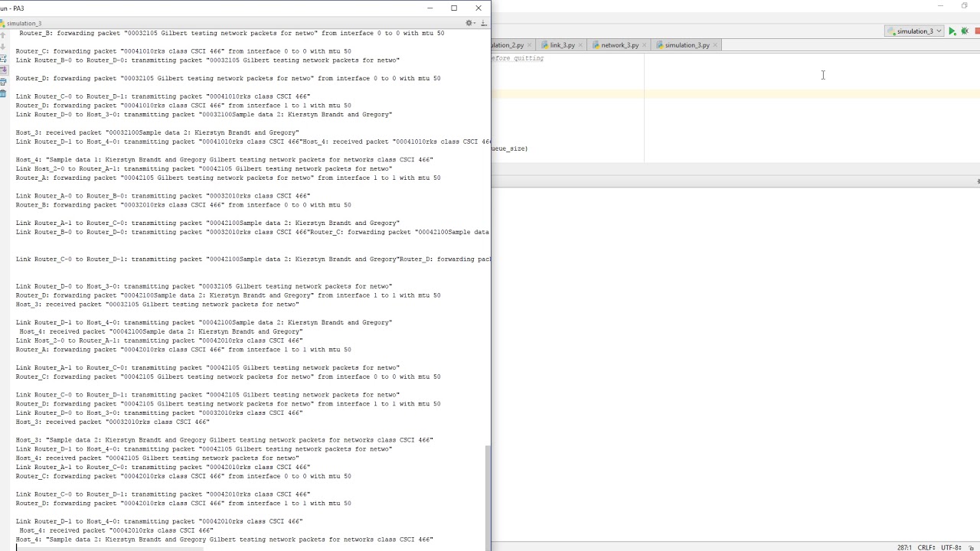Start debugging with the bug icon
The height and width of the screenshot is (551, 980).
[x=965, y=31]
